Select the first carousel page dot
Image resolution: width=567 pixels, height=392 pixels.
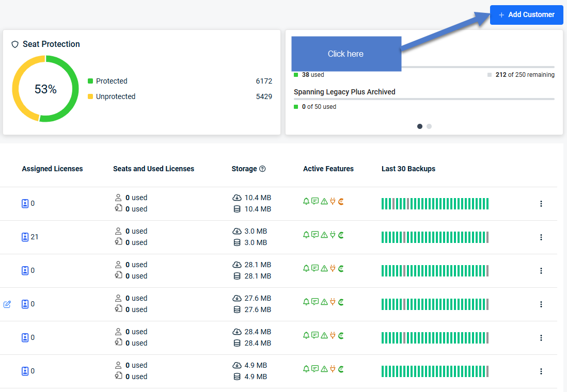(x=420, y=126)
